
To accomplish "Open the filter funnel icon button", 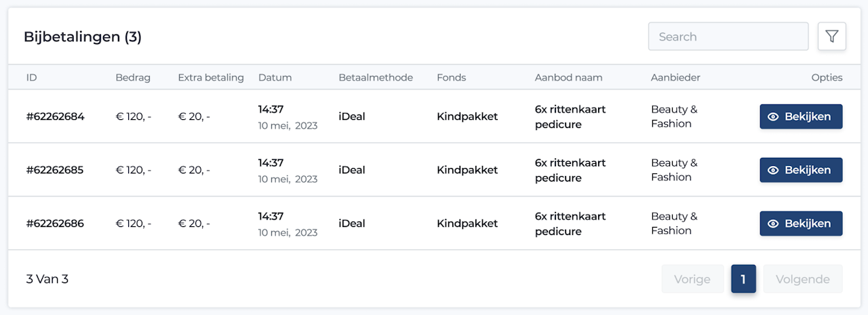I will [832, 37].
